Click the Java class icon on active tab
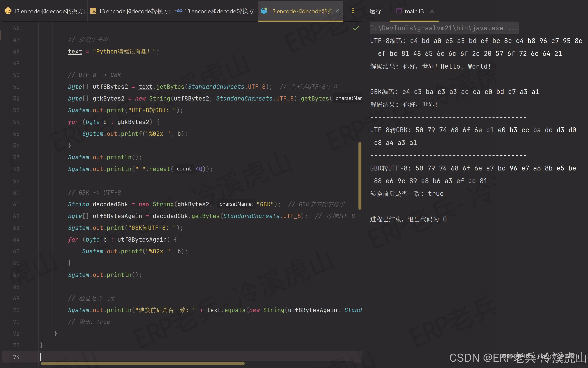Screen dimensions: 588x368 click(264, 11)
